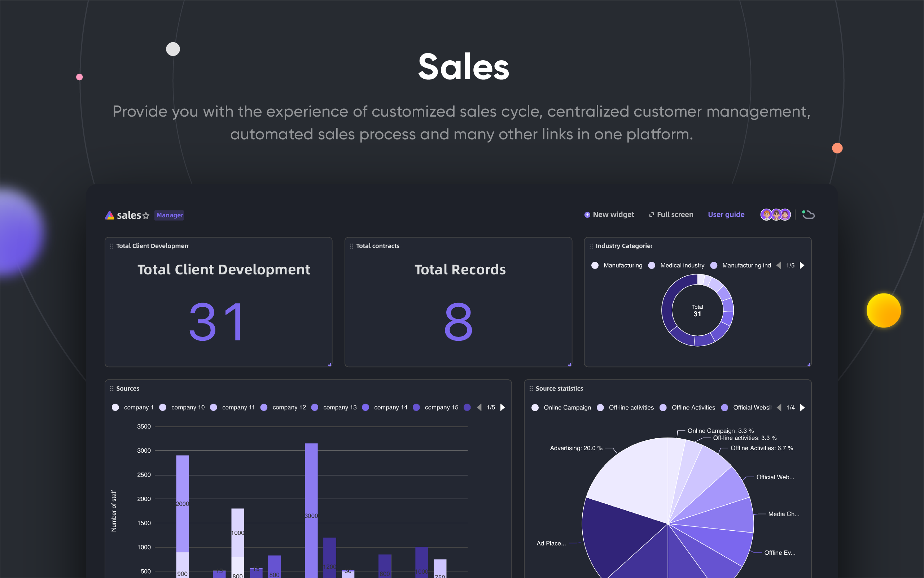This screenshot has width=924, height=578.
Task: Click the collaborator avatars group
Action: [775, 215]
